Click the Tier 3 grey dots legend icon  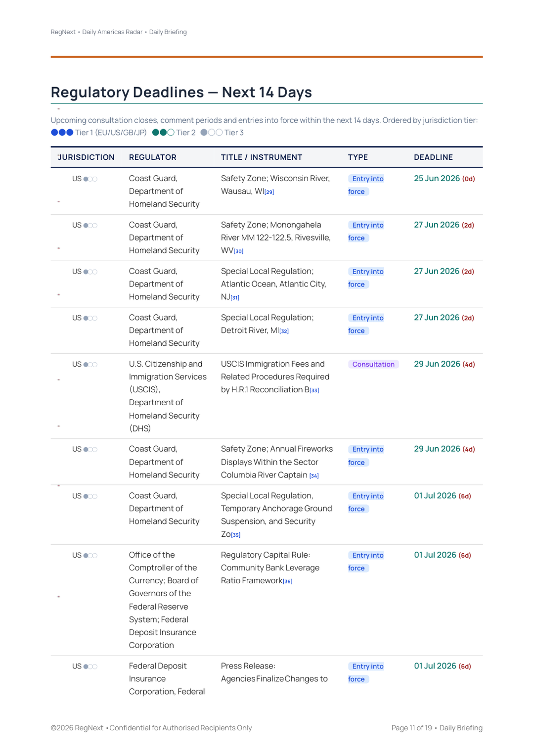tap(212, 133)
